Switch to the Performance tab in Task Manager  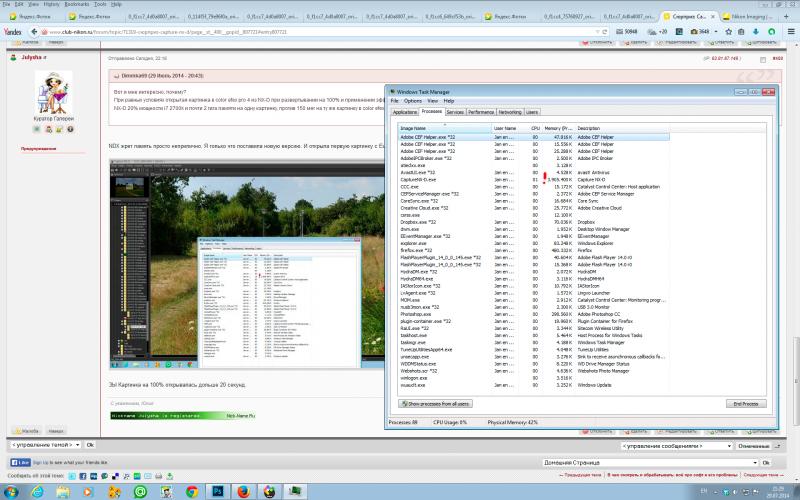coord(481,112)
